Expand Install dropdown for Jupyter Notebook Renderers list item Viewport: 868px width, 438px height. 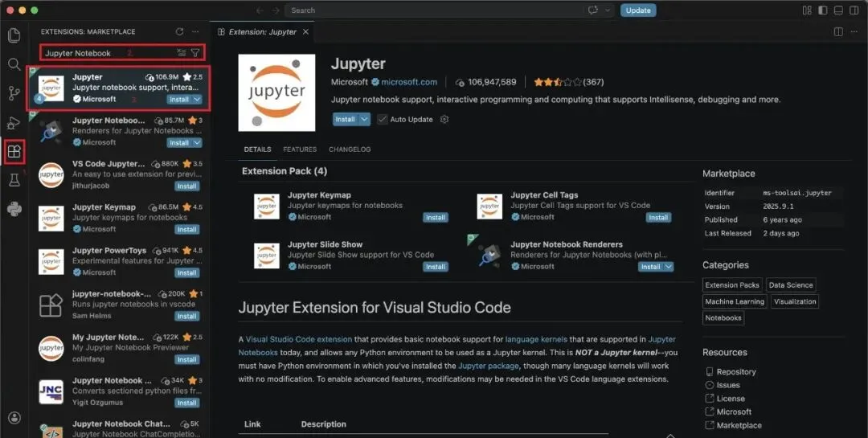click(x=197, y=143)
